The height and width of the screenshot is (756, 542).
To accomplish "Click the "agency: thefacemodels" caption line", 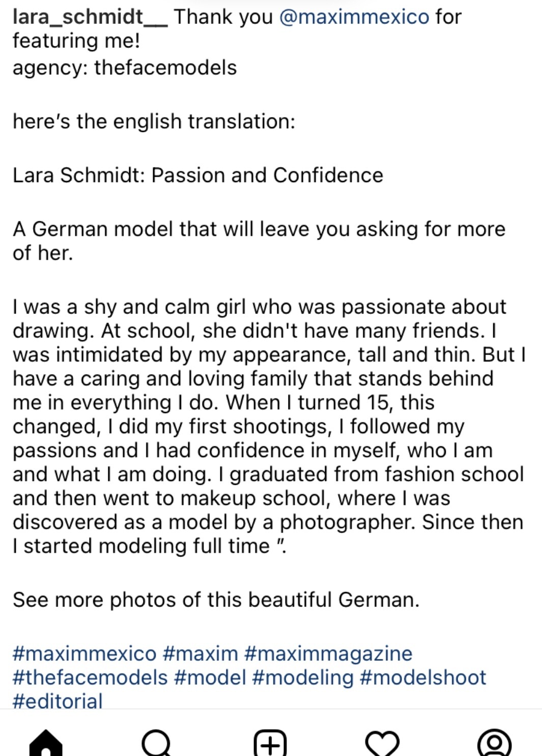I will point(125,68).
